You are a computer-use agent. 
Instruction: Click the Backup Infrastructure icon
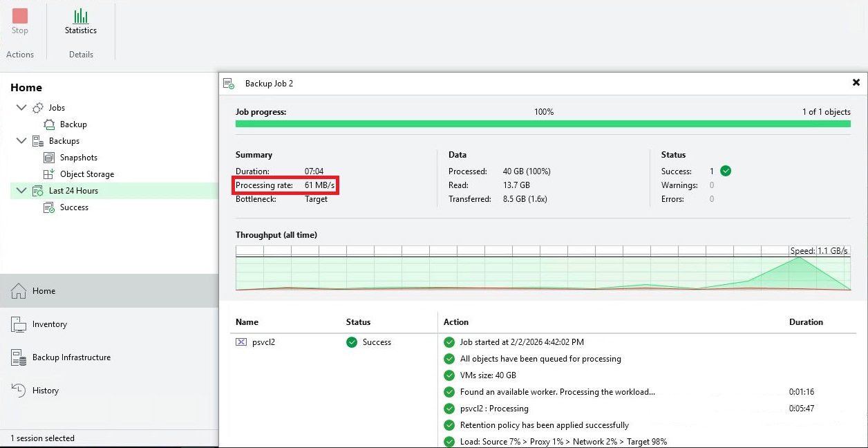click(x=19, y=357)
